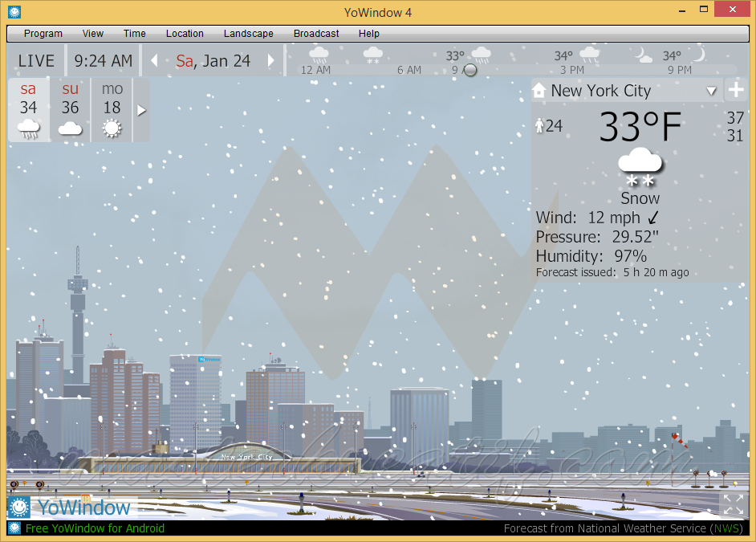
Task: Click Monday's sun icon
Action: [x=112, y=128]
